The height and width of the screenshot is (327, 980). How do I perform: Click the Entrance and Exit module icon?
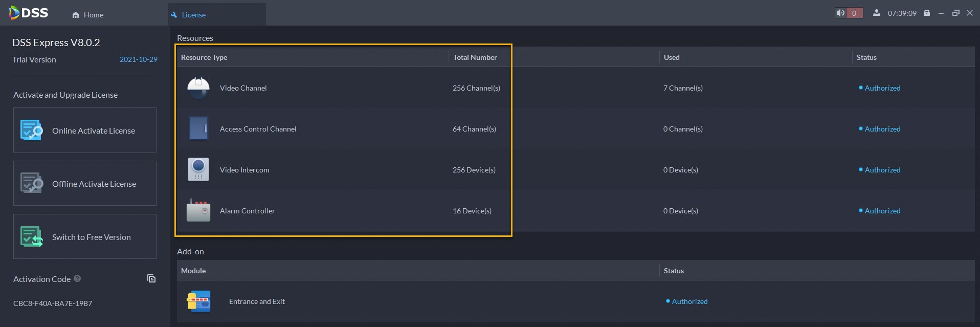pyautogui.click(x=198, y=301)
